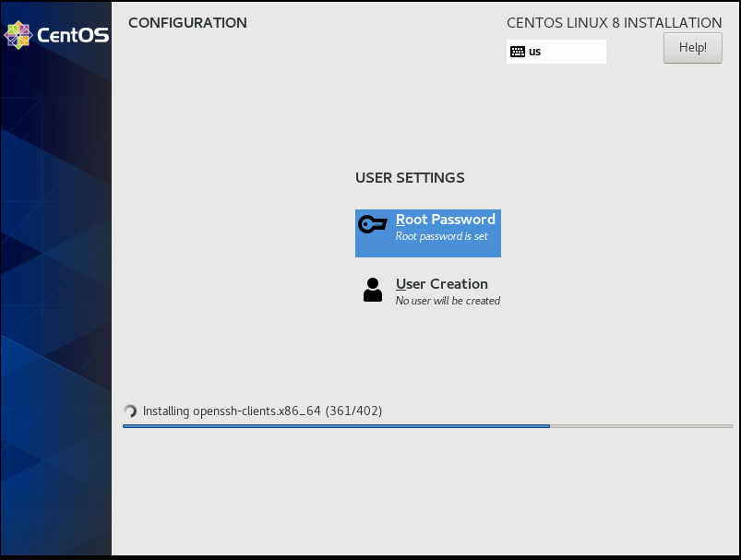Click the CONFIGURATION heading text
This screenshot has width=741, height=560.
click(187, 23)
